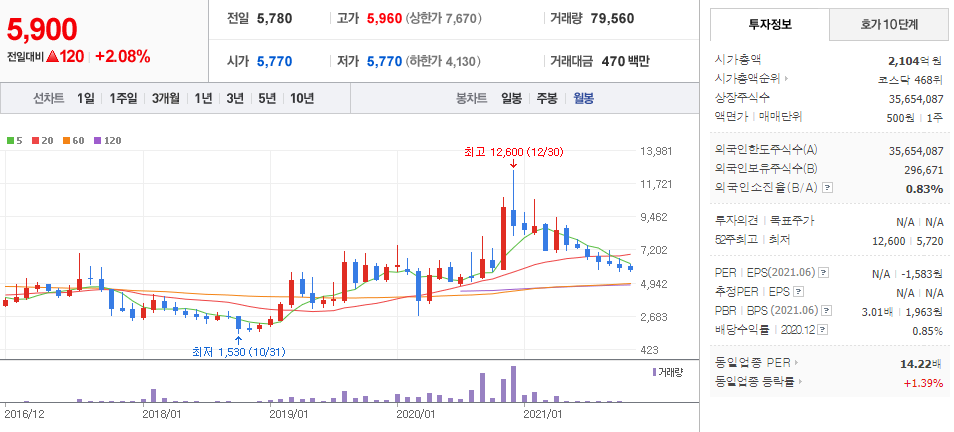
Task: Select the 10년 line chart period
Action: click(x=302, y=99)
